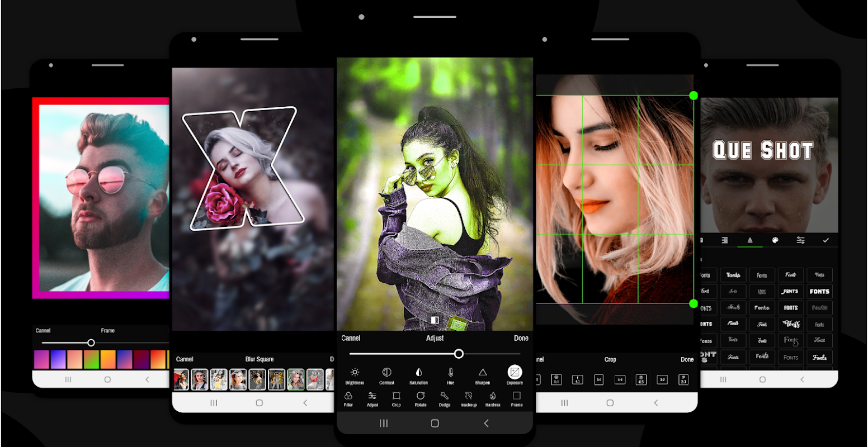This screenshot has height=447, width=868.
Task: Tap Cannel in the Adjust screen
Action: click(351, 338)
